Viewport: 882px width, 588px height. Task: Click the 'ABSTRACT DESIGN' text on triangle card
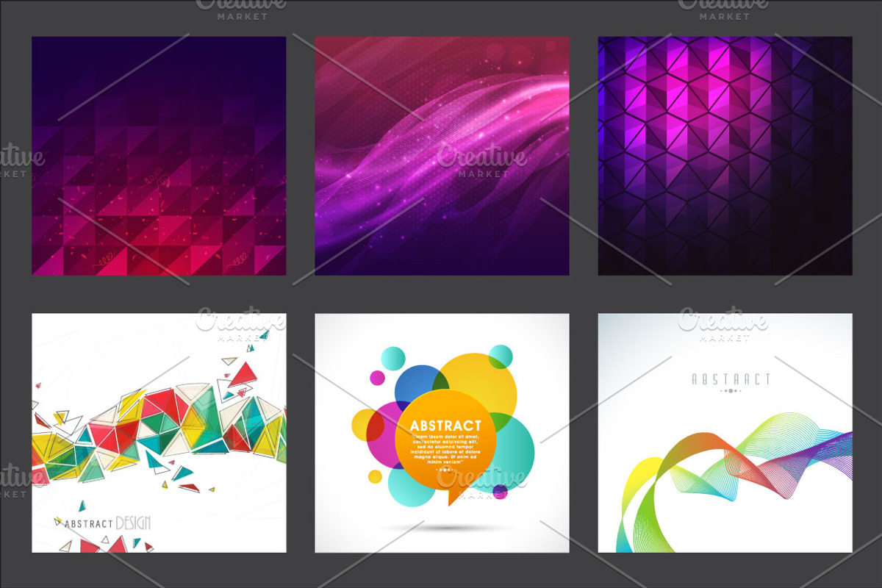[107, 523]
